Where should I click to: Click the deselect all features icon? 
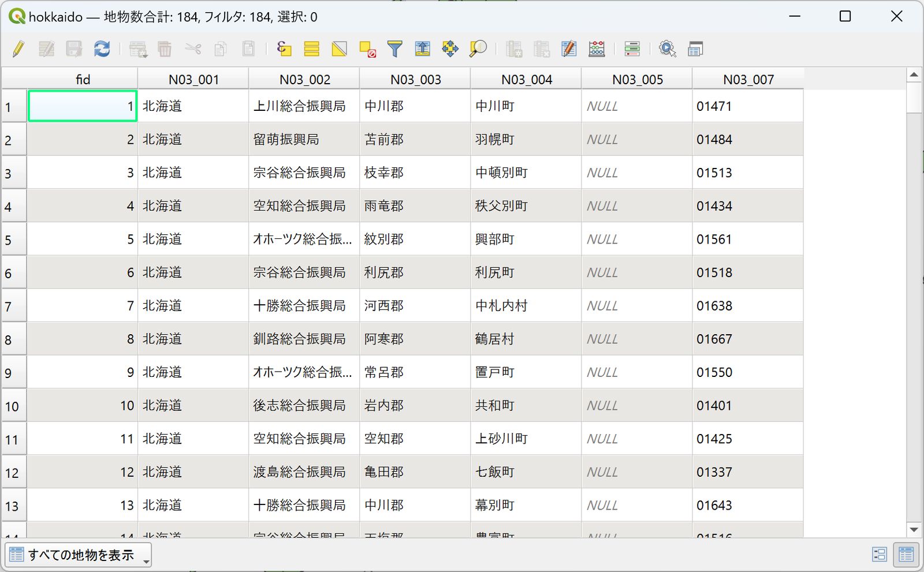(x=367, y=49)
